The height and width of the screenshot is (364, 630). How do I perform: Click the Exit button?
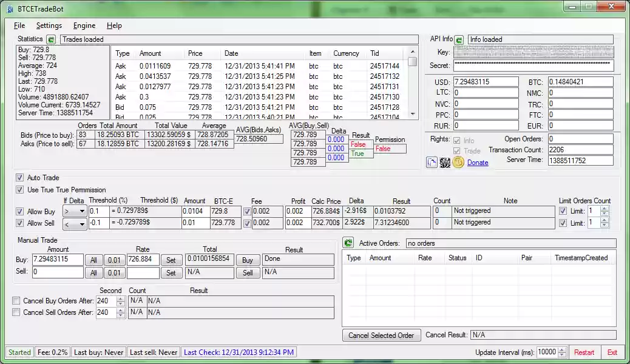point(612,352)
